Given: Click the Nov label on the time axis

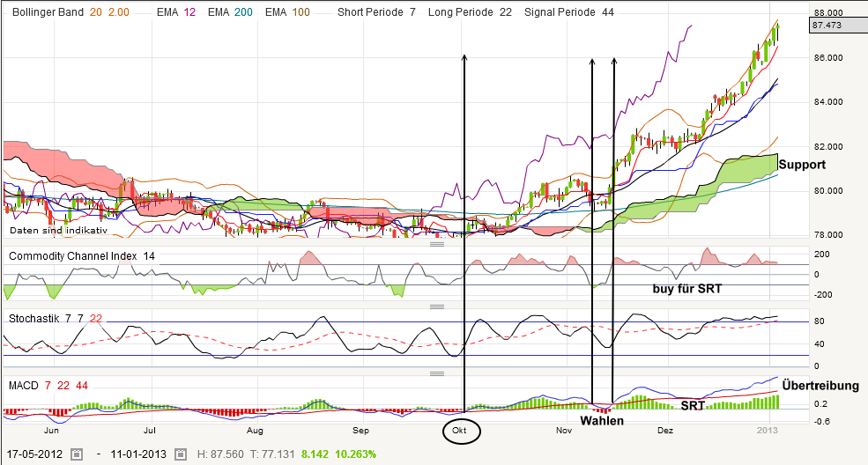Looking at the screenshot, I should click(x=564, y=430).
